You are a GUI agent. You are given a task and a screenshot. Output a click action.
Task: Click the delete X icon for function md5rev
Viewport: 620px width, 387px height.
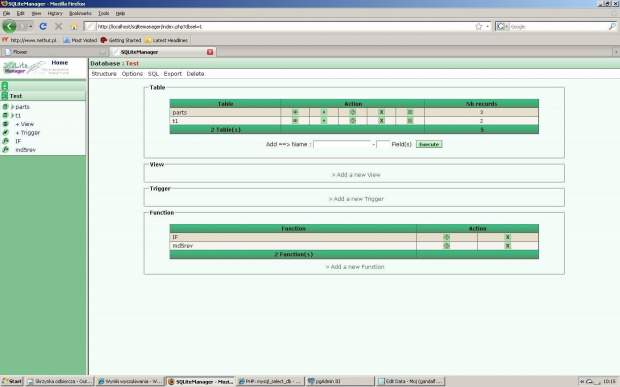[508, 246]
